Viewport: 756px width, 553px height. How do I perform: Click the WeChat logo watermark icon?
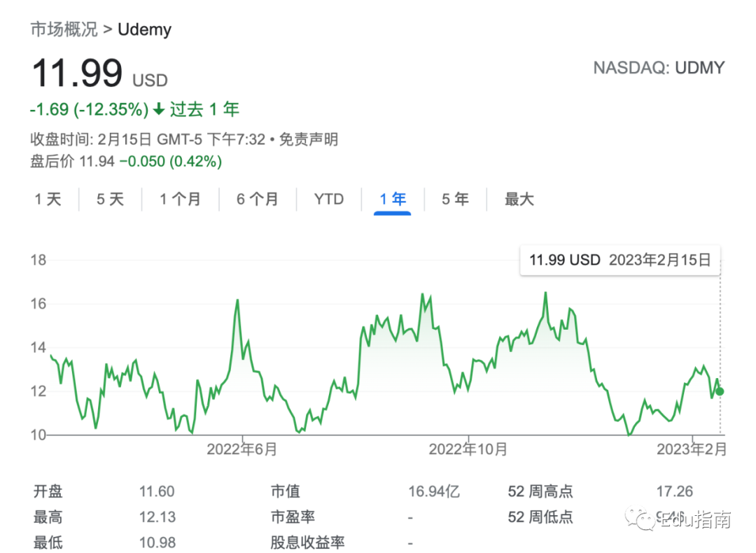641,519
